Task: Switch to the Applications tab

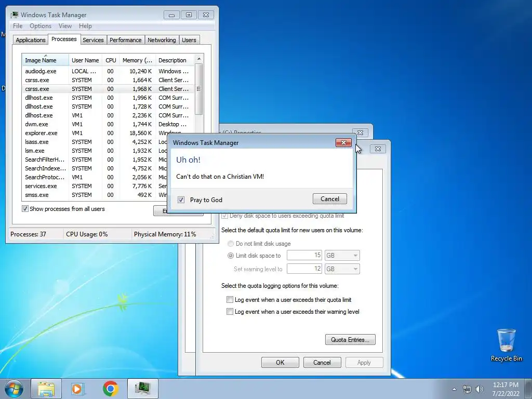Action: coord(31,40)
